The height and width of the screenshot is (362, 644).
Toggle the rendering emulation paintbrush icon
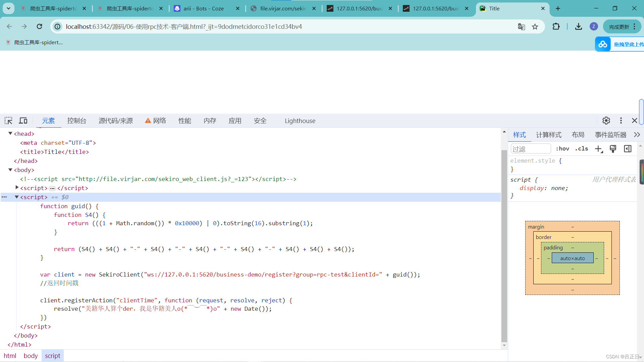(x=613, y=149)
